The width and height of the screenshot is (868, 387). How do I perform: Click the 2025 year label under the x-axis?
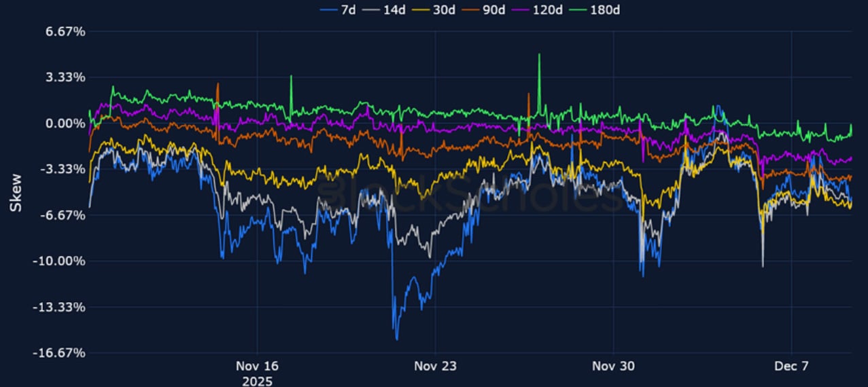[x=257, y=380]
